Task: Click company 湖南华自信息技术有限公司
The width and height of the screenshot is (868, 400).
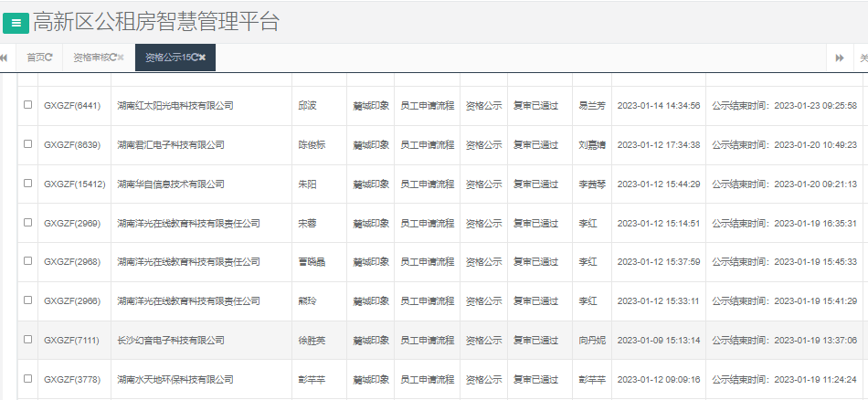Action: pos(171,184)
